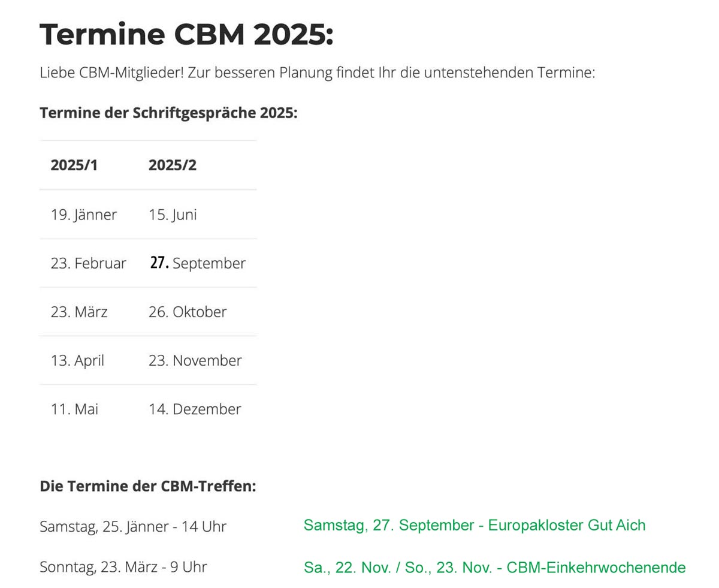Click the "Liebe CBM-Mitglieder!" intro paragraph
Screen dimensions: 719x588
pos(317,73)
